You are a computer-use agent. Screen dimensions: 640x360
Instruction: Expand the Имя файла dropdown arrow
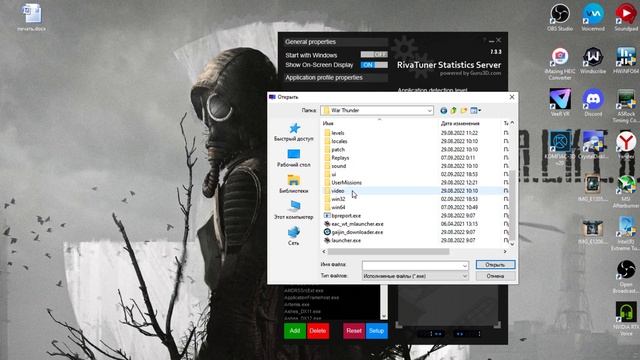coord(464,266)
